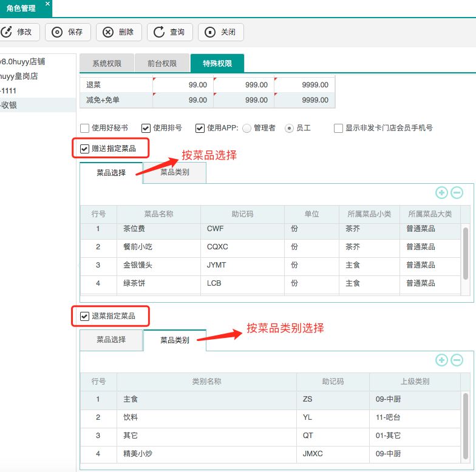
Task: Click the 单位 column header
Action: (312, 214)
